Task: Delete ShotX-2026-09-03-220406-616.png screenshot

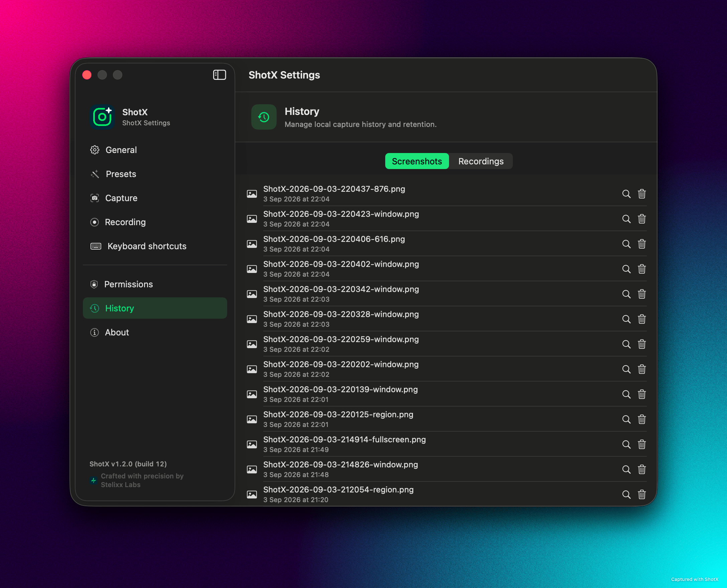Action: pos(641,244)
